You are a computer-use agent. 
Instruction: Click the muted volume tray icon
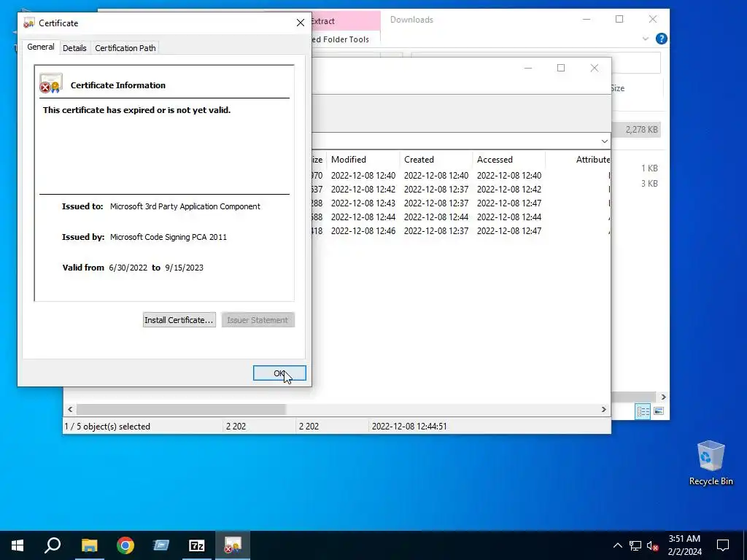click(653, 545)
